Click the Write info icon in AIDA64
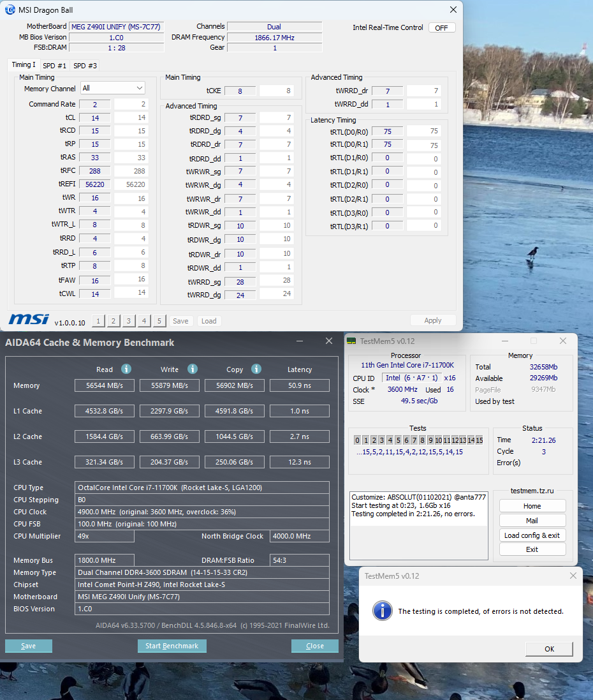 pos(193,369)
